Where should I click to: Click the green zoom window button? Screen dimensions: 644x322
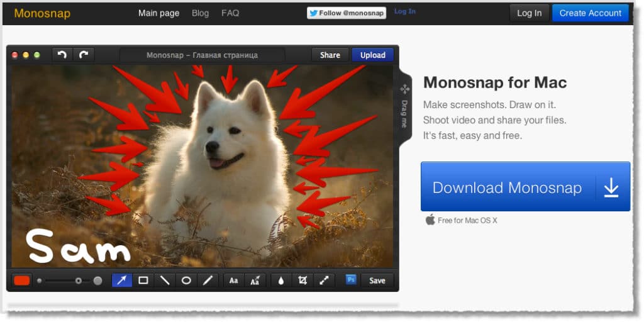click(x=37, y=55)
